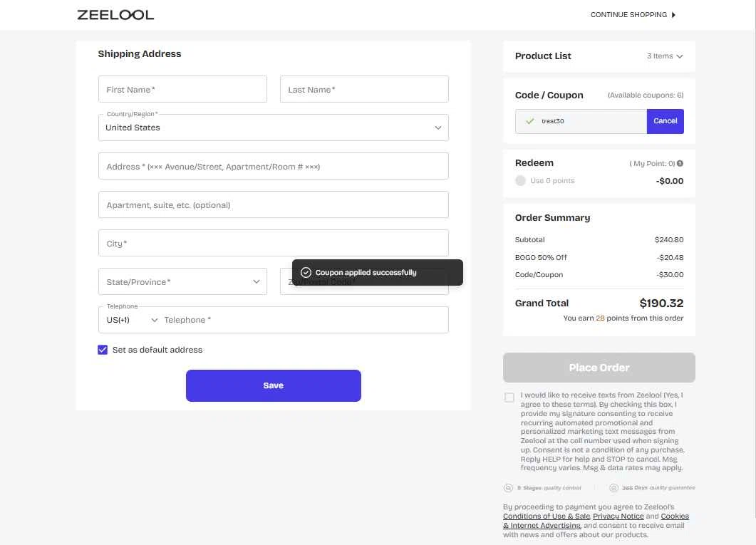Click the green checkmark in the coupon field
The image size is (756, 545).
[529, 121]
